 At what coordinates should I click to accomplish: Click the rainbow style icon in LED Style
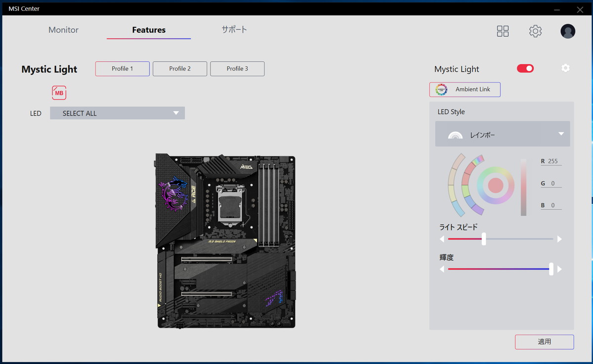[x=455, y=134]
